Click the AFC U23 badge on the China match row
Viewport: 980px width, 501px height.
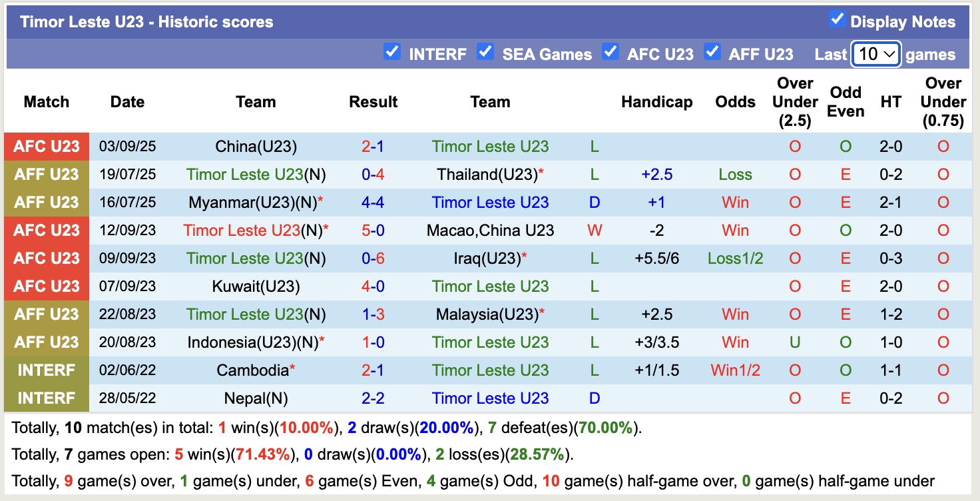click(x=46, y=147)
